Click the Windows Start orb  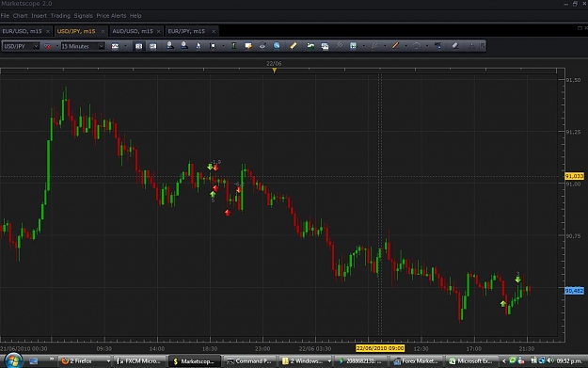pyautogui.click(x=13, y=360)
